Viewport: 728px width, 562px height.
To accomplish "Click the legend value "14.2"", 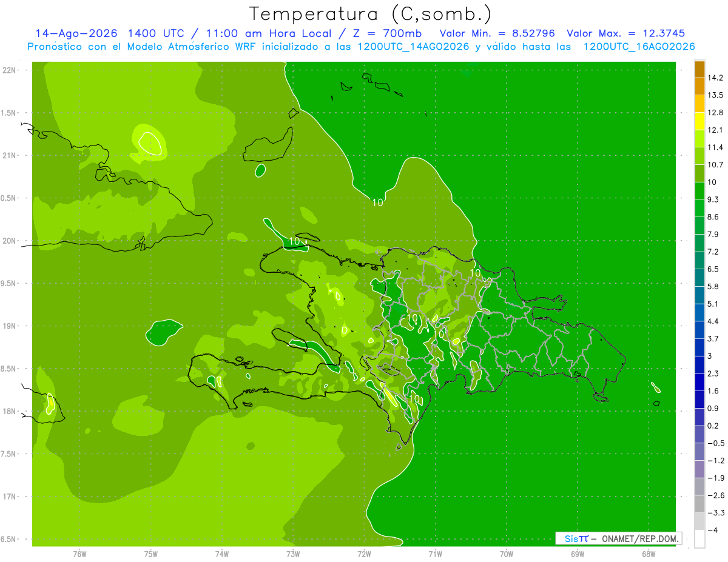I will [x=715, y=78].
